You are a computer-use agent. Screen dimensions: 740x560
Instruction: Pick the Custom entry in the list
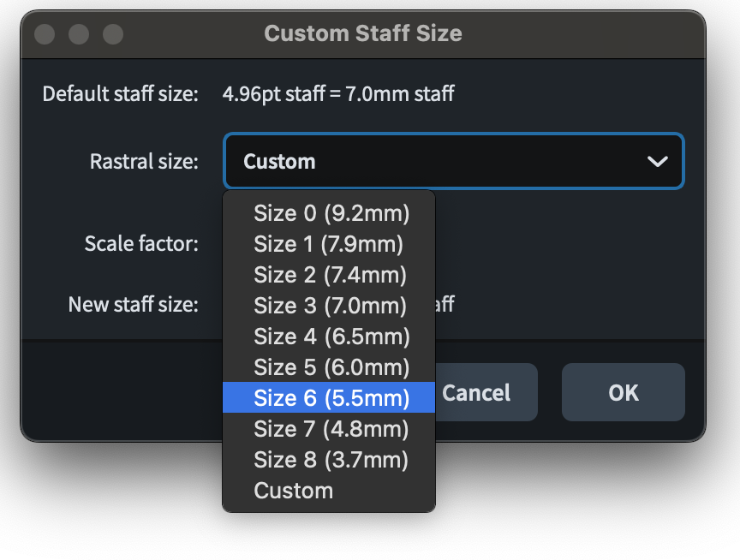click(x=293, y=491)
